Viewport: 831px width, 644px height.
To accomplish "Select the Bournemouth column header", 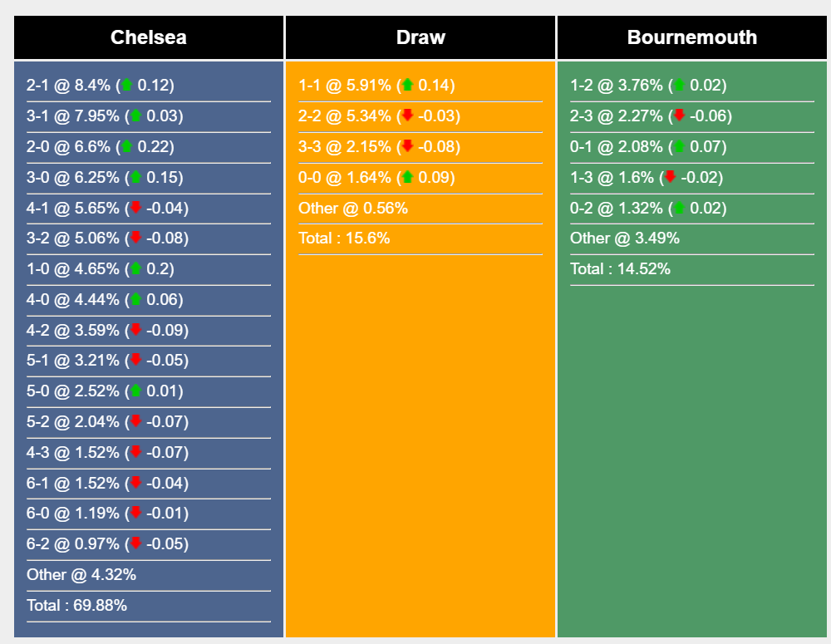I will pyautogui.click(x=692, y=37).
